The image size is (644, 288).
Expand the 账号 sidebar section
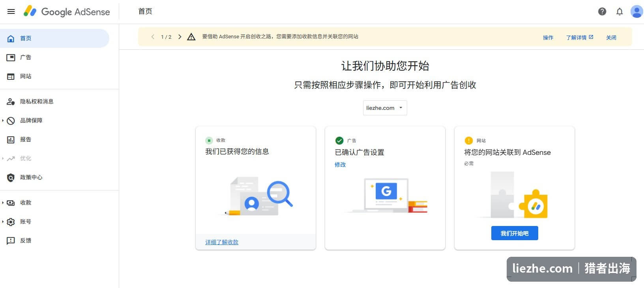point(3,222)
